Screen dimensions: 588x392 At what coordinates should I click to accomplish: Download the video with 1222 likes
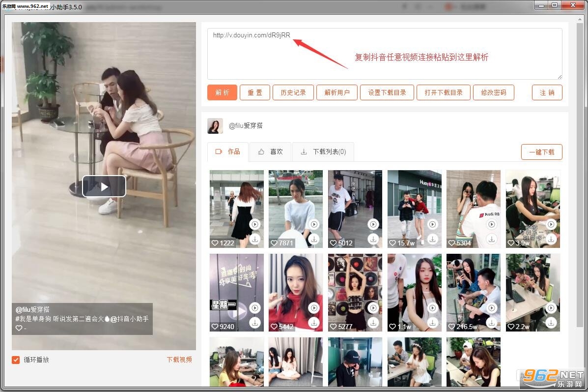254,239
